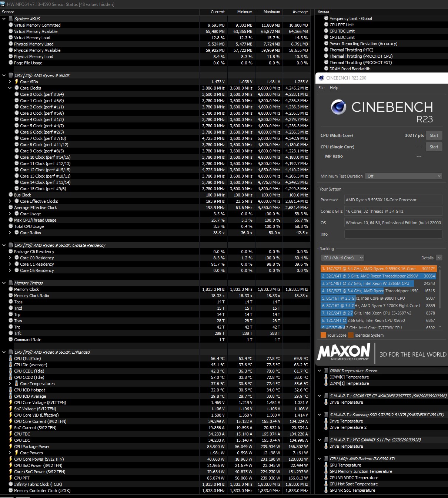Click the lightning icon for SoC Voltage (SVI2 TFN)
The image size is (448, 498).
pos(11,408)
